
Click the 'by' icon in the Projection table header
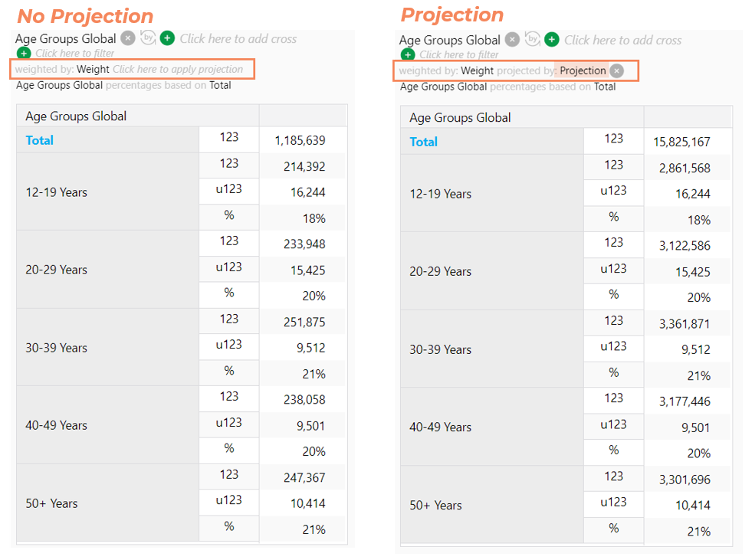[x=532, y=39]
